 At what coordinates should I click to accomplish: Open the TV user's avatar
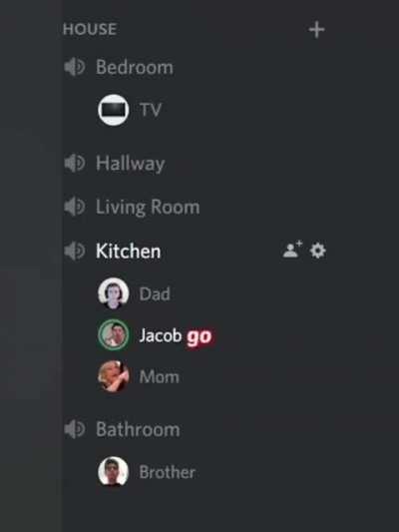(114, 110)
